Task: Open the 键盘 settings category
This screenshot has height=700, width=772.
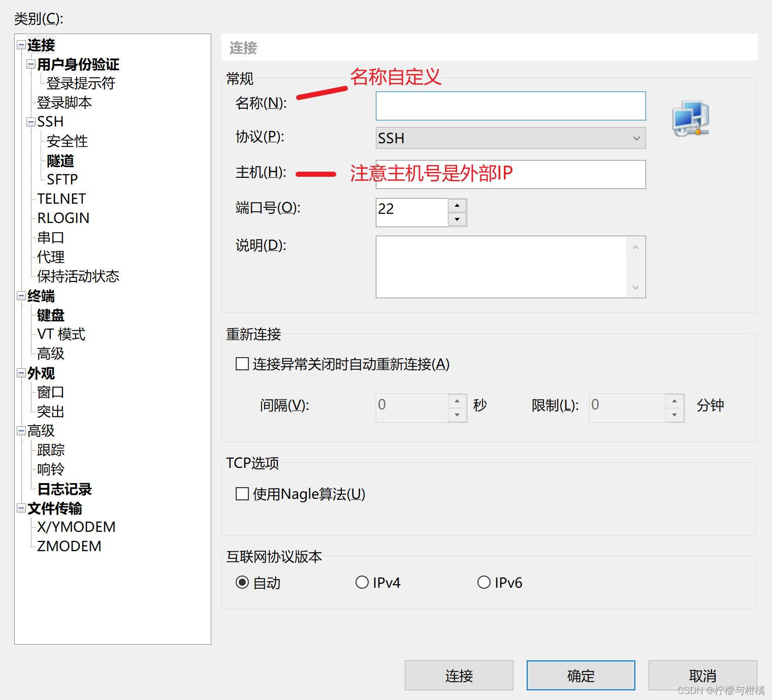Action: pos(49,315)
